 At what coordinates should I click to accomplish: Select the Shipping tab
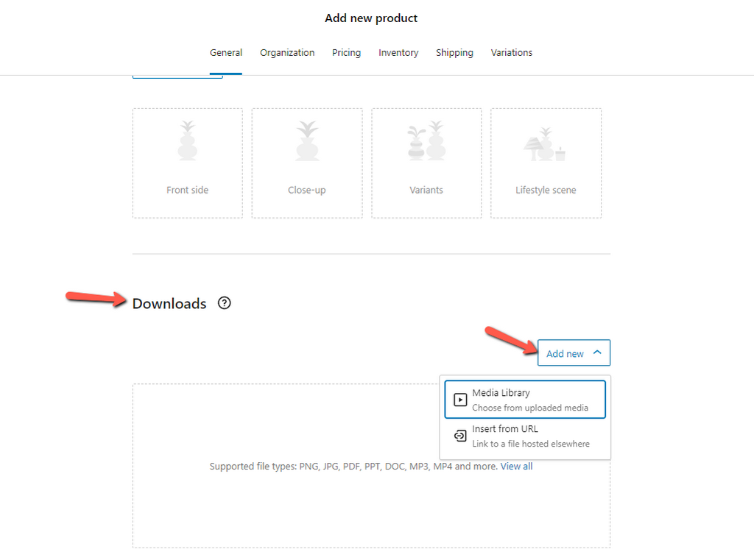(x=454, y=52)
